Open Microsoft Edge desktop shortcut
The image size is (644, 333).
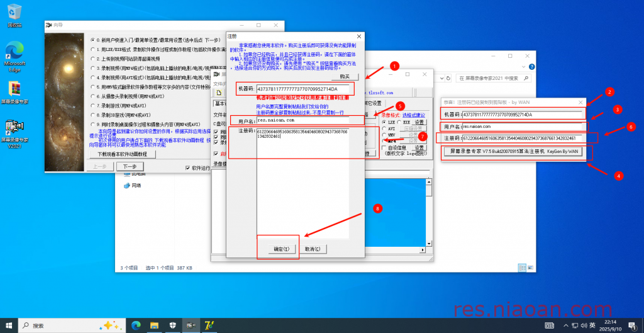(x=15, y=57)
